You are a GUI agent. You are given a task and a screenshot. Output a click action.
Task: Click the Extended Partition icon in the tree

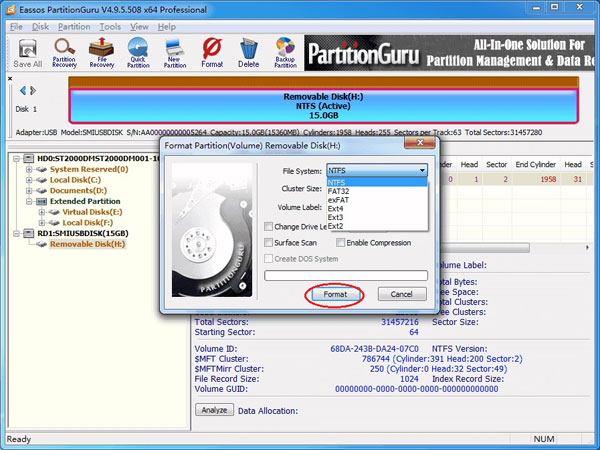pos(41,201)
